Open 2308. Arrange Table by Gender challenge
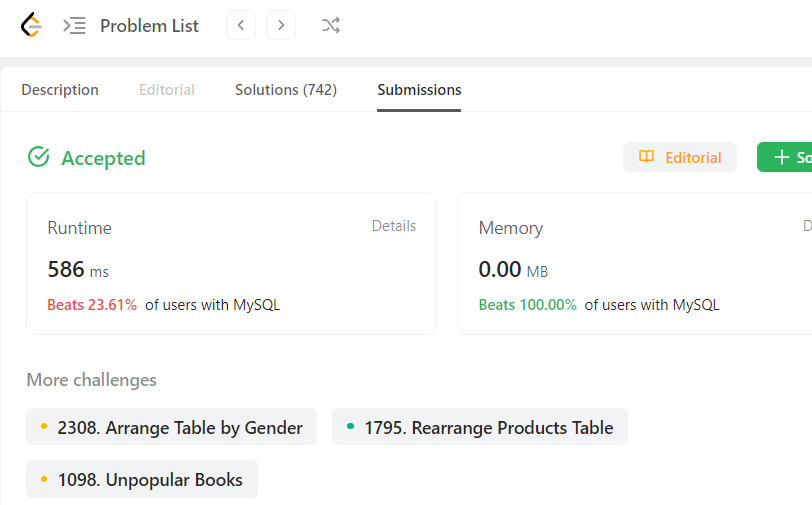This screenshot has width=812, height=505. click(x=171, y=427)
